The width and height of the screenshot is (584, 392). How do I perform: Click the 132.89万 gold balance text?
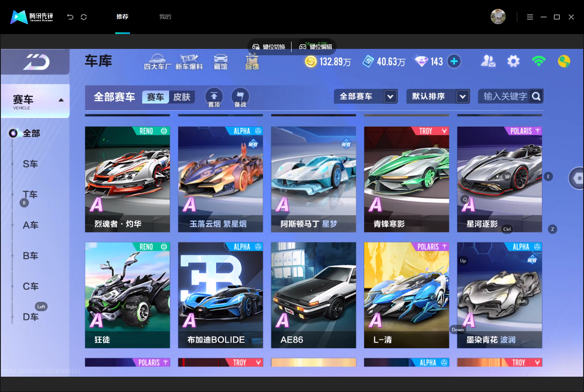[335, 62]
